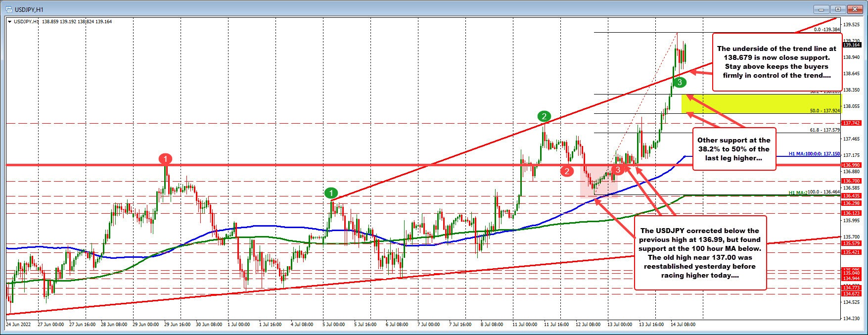Screen dimensions: 868x335
Task: Click the Fibonacci 61.8 - 137.579 label
Action: pos(825,130)
